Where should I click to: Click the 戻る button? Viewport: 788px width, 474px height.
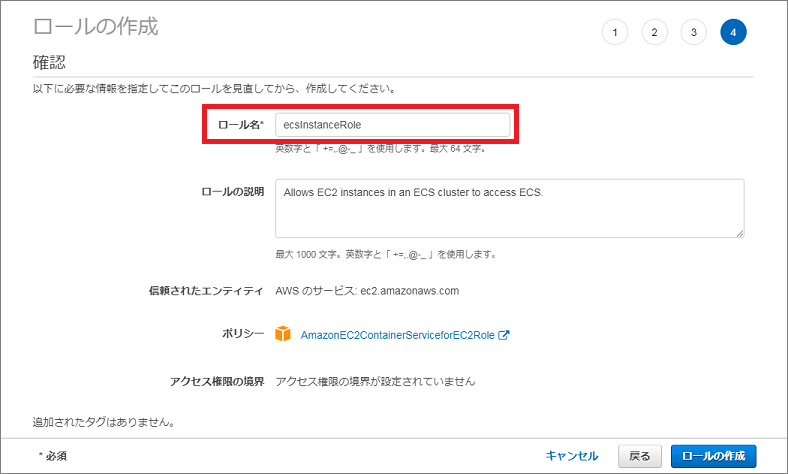point(640,456)
